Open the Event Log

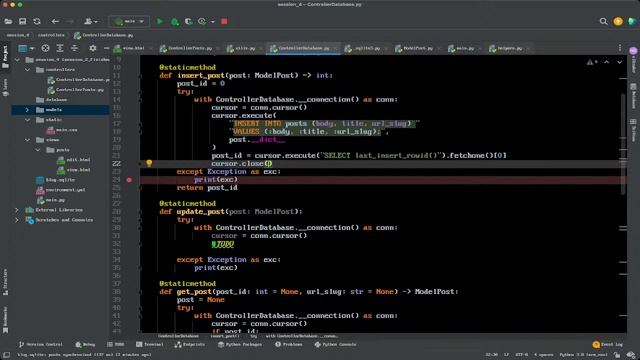(608, 344)
